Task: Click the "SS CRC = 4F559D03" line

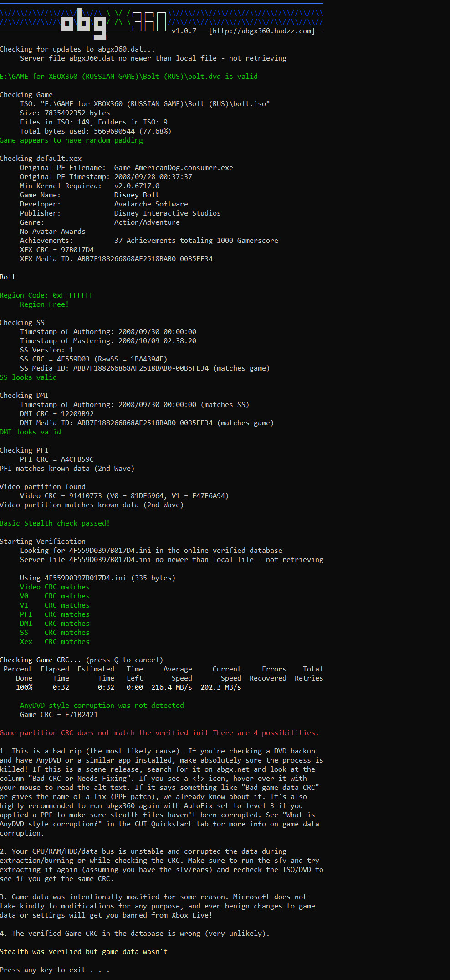Action: pyautogui.click(x=94, y=359)
